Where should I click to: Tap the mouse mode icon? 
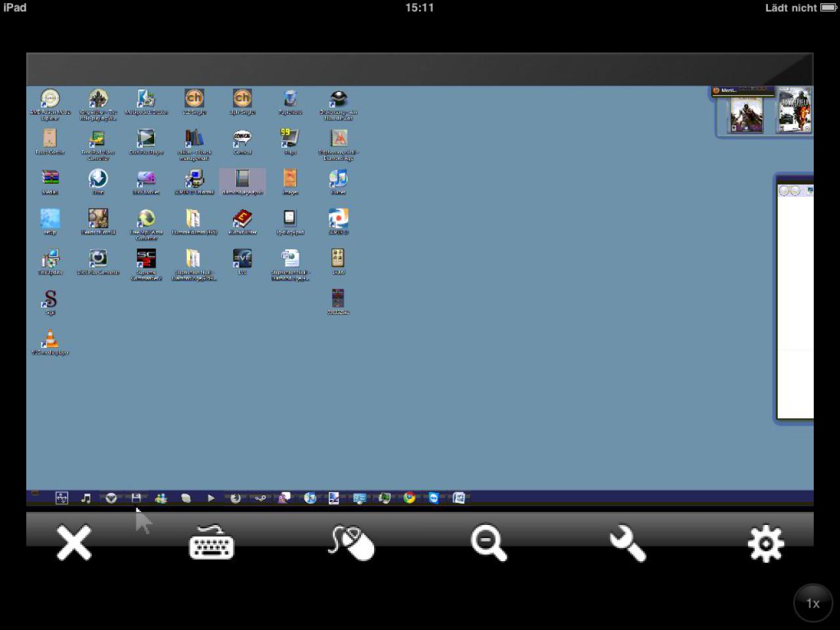coord(351,543)
